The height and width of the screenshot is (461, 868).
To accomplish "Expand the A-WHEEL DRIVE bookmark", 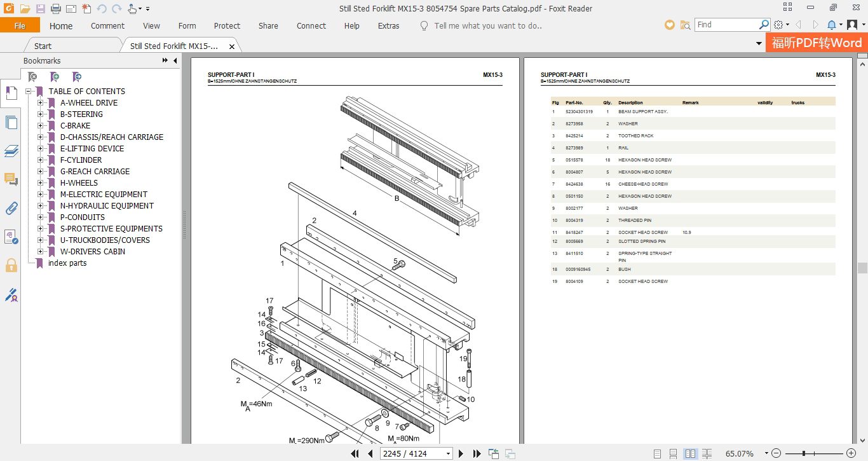I will pos(40,103).
